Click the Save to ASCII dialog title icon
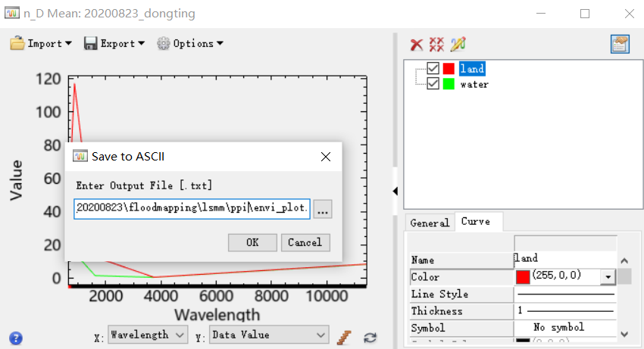 [80, 156]
